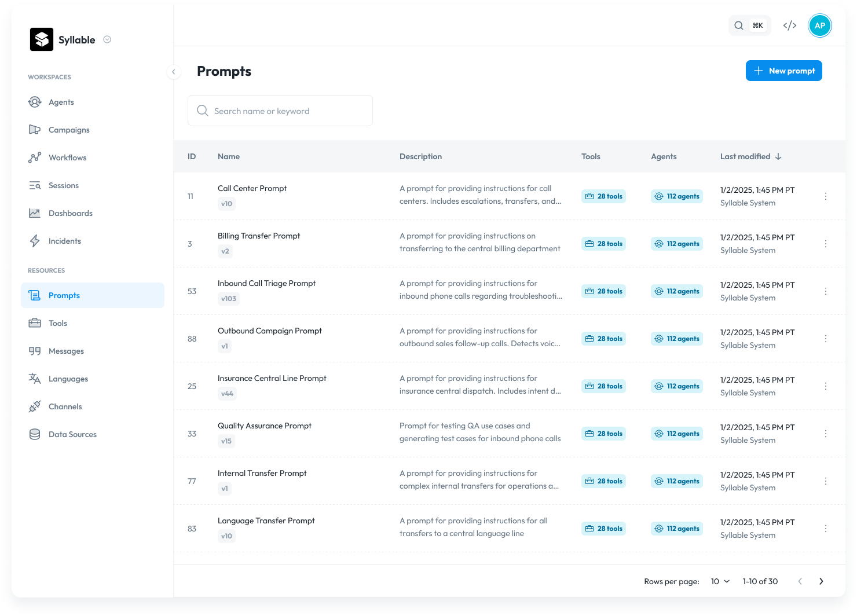Open row menu for Language Transfer Prompt
This screenshot has height=616, width=857.
826,529
